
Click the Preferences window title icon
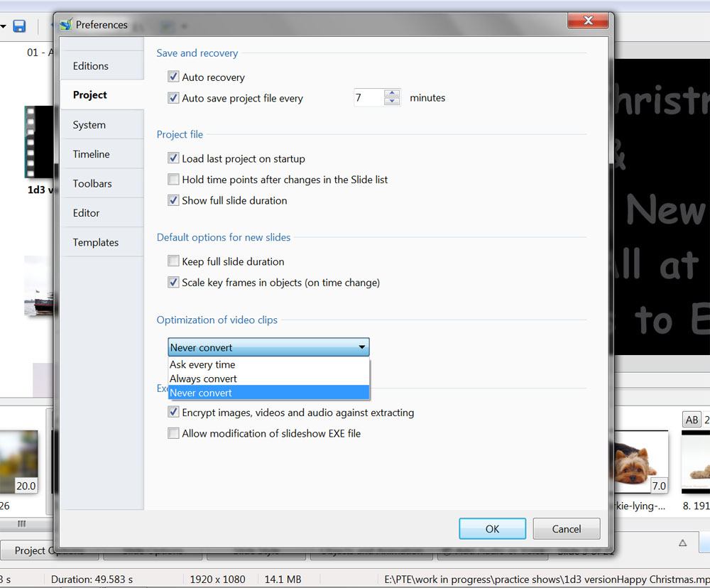[66, 25]
